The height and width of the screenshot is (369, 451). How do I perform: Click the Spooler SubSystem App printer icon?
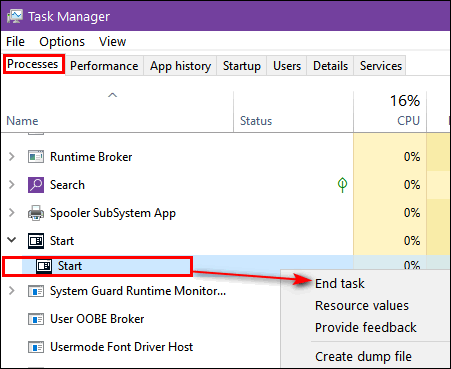(x=36, y=213)
